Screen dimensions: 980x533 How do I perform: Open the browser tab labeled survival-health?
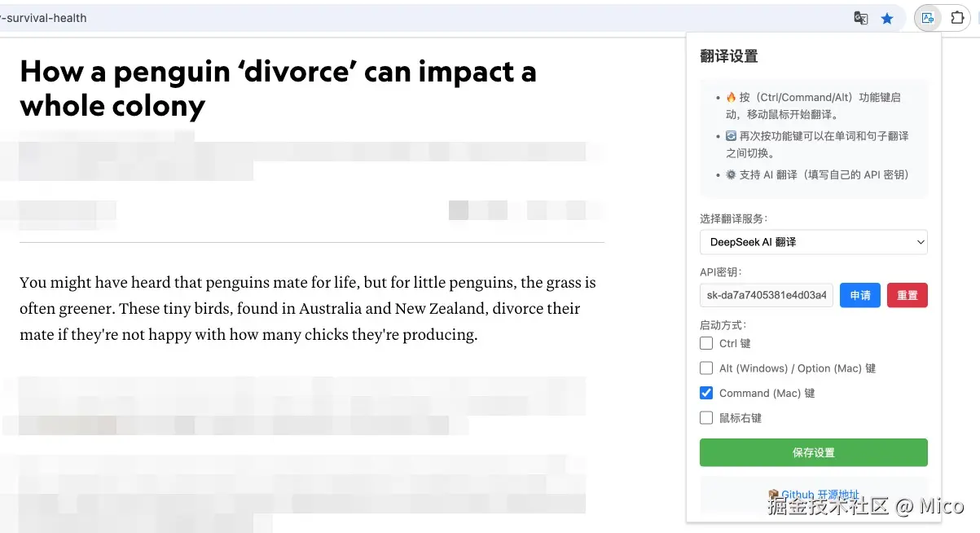44,17
